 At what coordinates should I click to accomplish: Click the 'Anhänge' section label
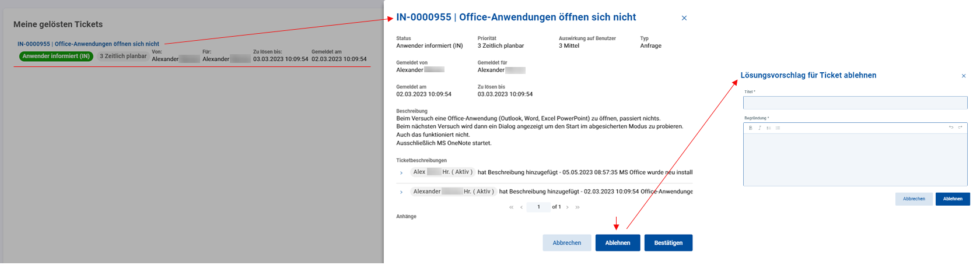[406, 217]
